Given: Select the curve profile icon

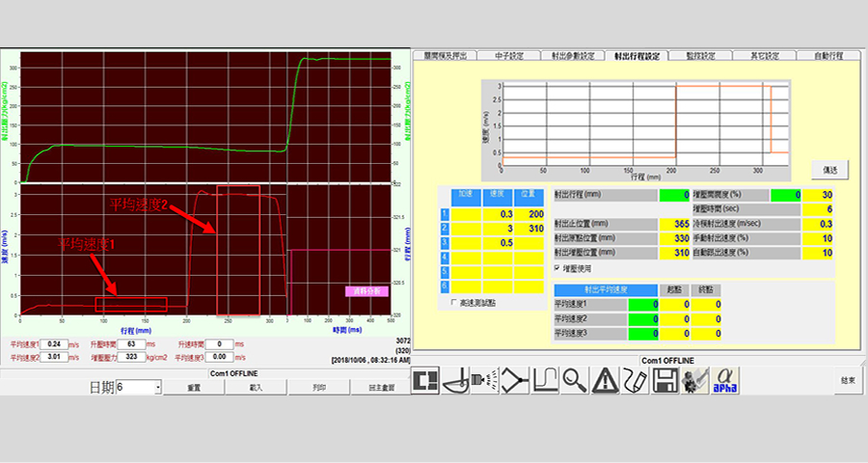Looking at the screenshot, I should (x=546, y=381).
